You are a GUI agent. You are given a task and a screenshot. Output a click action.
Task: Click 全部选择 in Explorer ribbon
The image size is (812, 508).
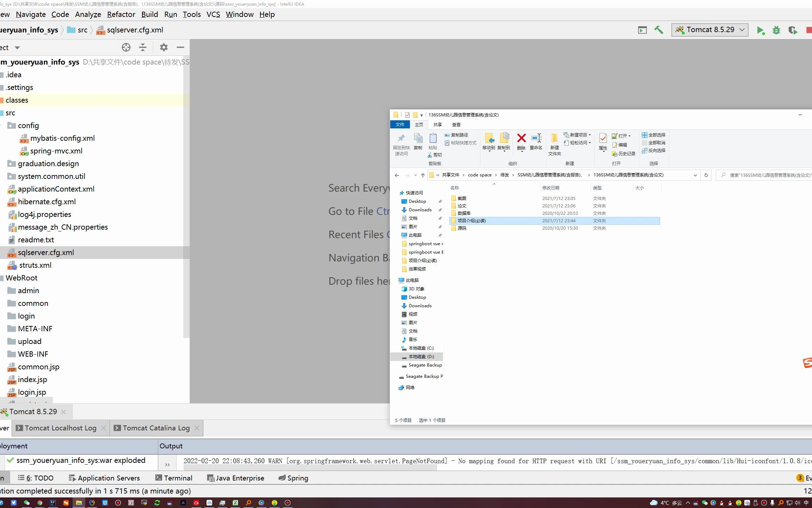(654, 135)
